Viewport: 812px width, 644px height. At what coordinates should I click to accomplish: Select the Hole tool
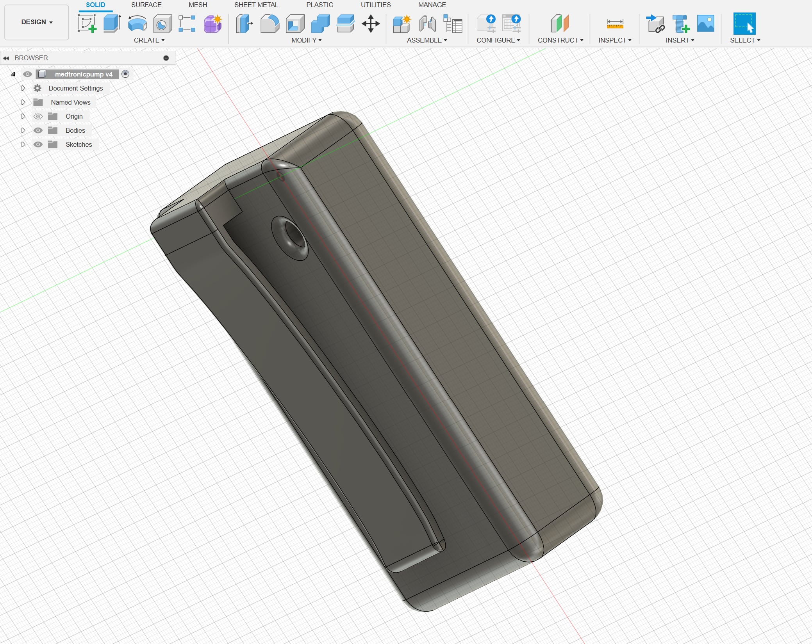(x=162, y=24)
